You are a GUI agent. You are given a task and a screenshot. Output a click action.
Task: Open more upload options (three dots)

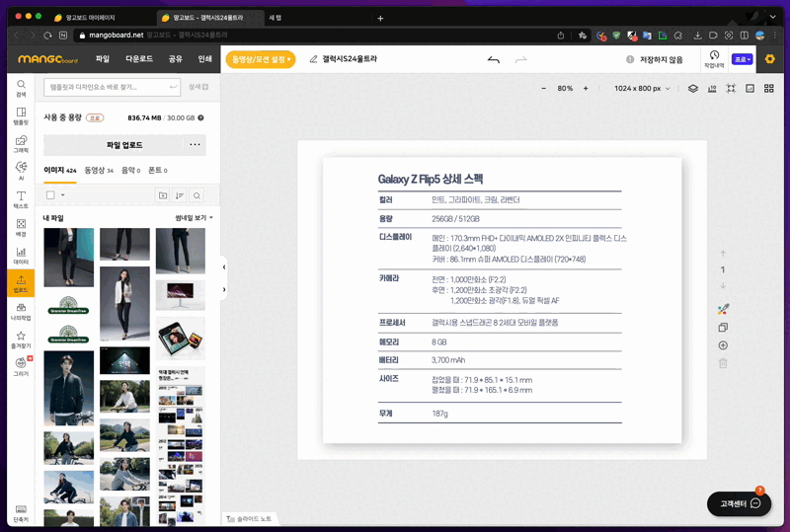[x=195, y=144]
